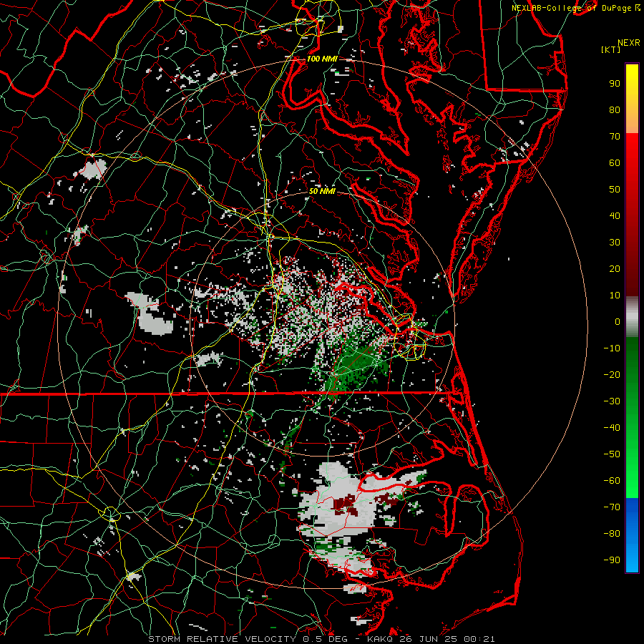644x644 pixels.
Task: Select the -10 scale label
Action: pyautogui.click(x=612, y=348)
